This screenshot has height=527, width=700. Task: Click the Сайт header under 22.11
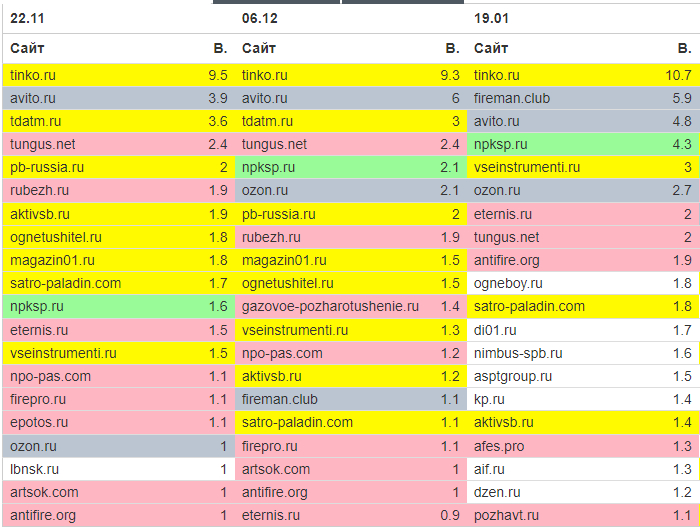(x=27, y=48)
